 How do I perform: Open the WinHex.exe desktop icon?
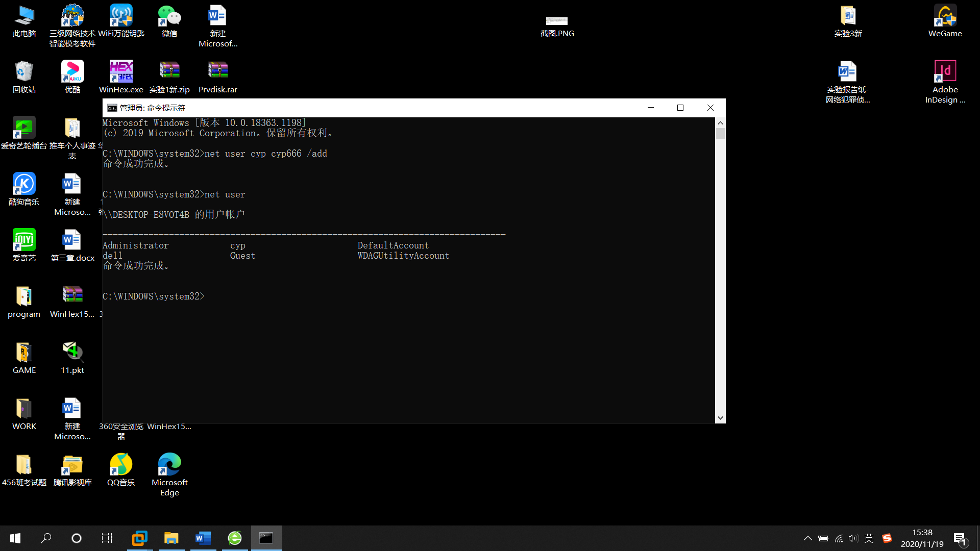(x=121, y=71)
